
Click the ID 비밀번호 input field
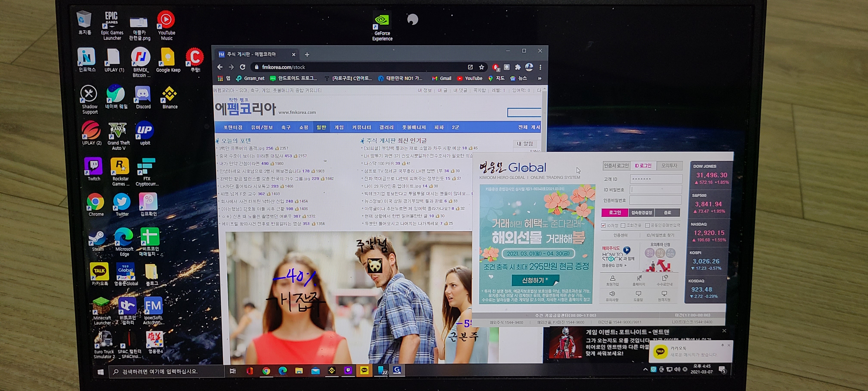click(x=655, y=190)
